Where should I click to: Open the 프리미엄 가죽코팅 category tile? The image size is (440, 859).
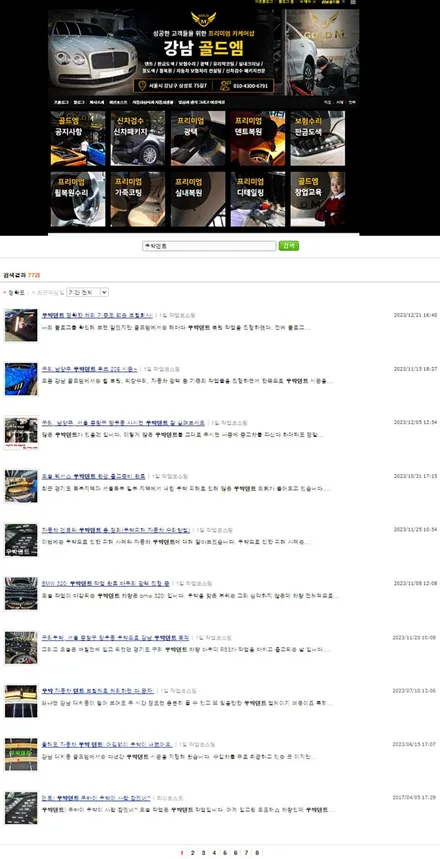[x=138, y=199]
